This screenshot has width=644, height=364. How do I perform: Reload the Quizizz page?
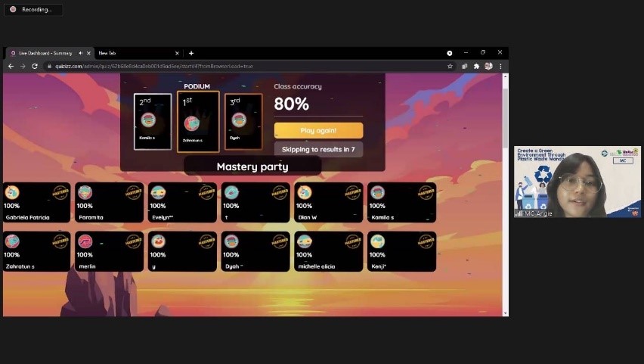tap(35, 67)
